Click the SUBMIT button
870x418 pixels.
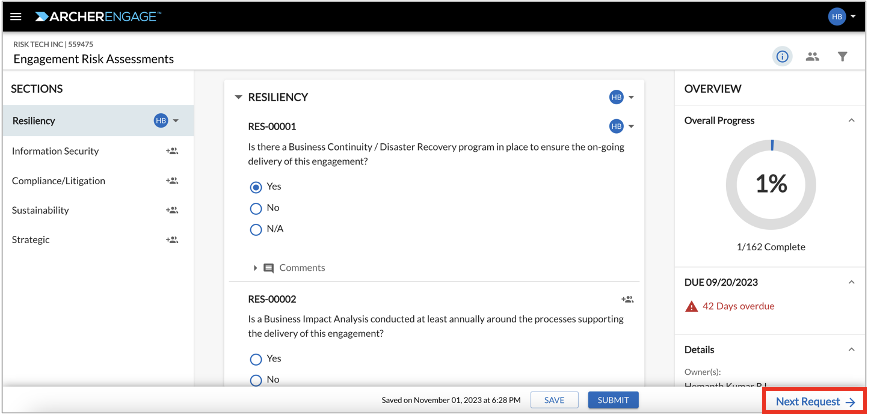coord(613,400)
